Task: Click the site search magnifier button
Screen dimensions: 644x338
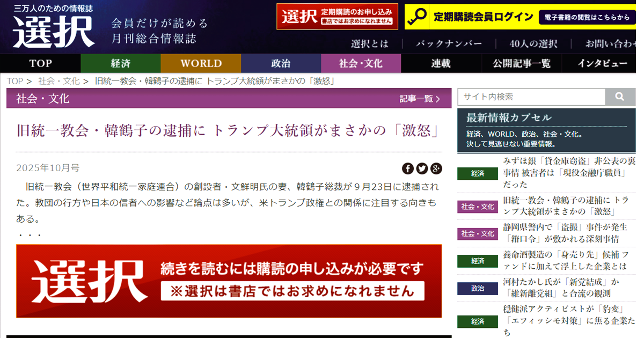Action: tap(620, 97)
